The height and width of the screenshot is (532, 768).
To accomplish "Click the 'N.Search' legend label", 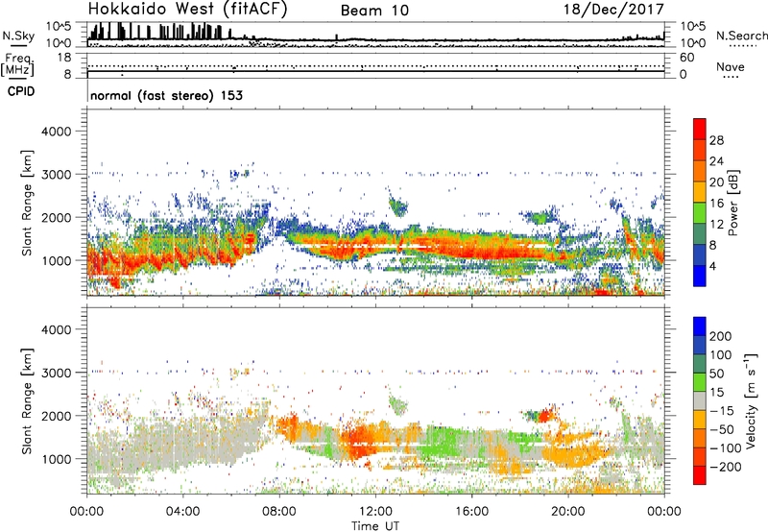I will pyautogui.click(x=741, y=36).
